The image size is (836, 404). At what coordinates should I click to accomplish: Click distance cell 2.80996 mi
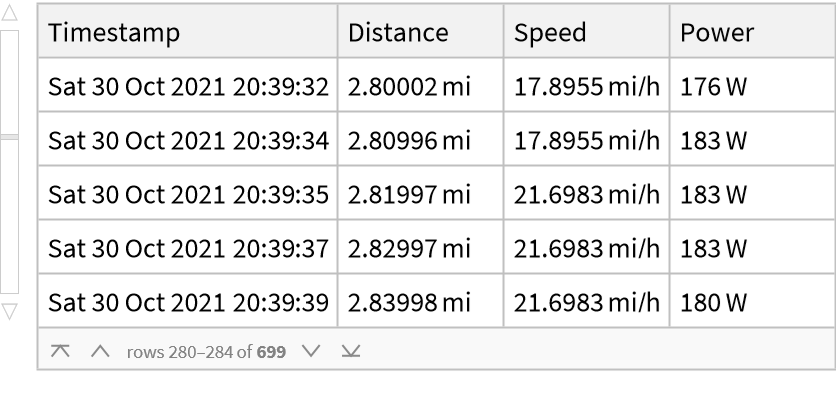pyautogui.click(x=420, y=141)
